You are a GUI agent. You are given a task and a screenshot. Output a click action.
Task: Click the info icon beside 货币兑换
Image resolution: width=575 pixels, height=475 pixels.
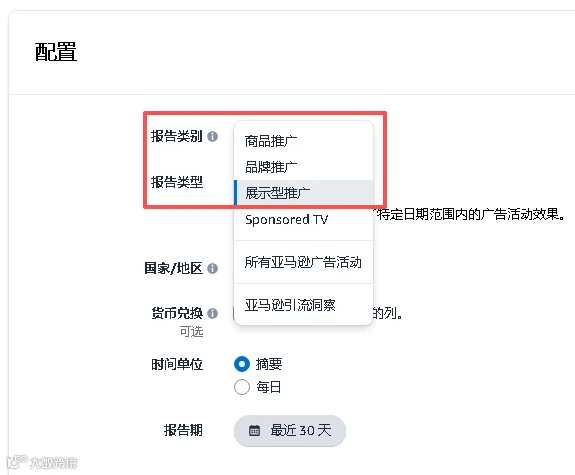(212, 313)
